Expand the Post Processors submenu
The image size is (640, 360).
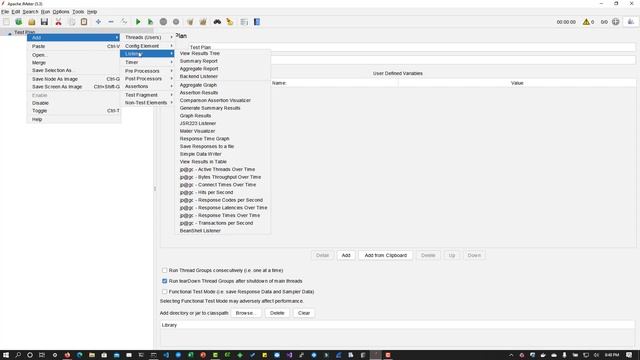tap(147, 78)
